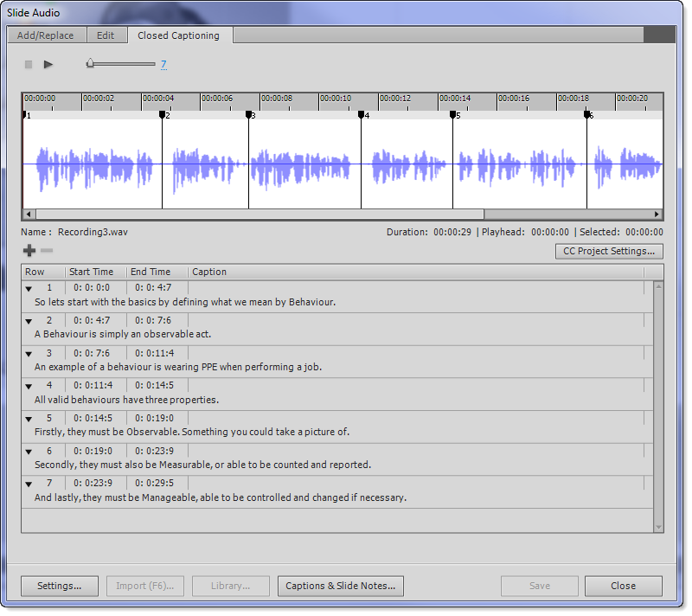Screen dimensions: 692x616
Task: Select the Closed Captioning tab
Action: [178, 35]
